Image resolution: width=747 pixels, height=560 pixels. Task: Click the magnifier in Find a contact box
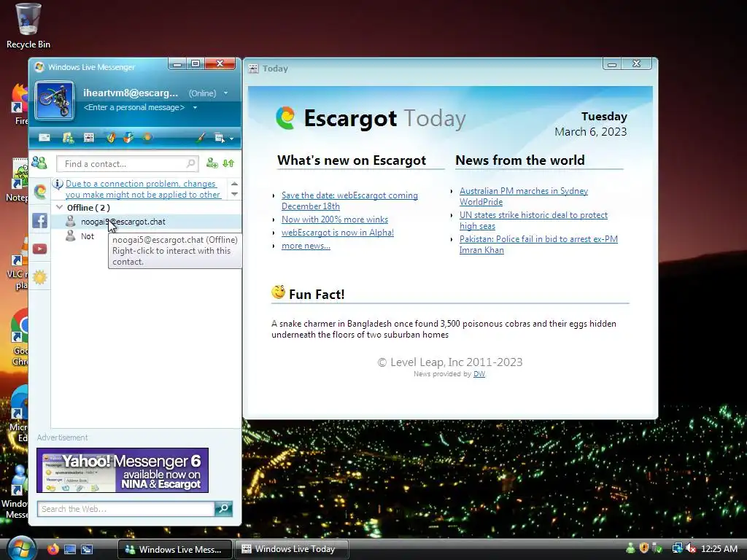[x=190, y=164]
